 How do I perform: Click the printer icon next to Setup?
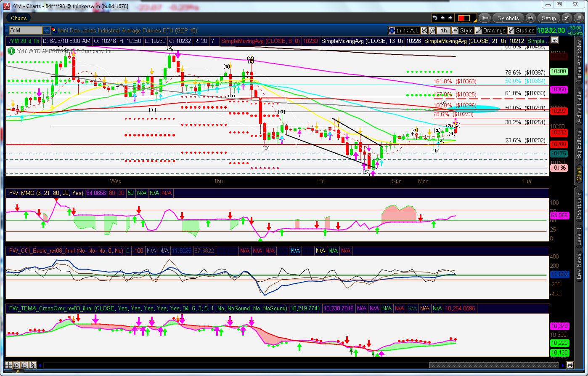click(x=531, y=18)
